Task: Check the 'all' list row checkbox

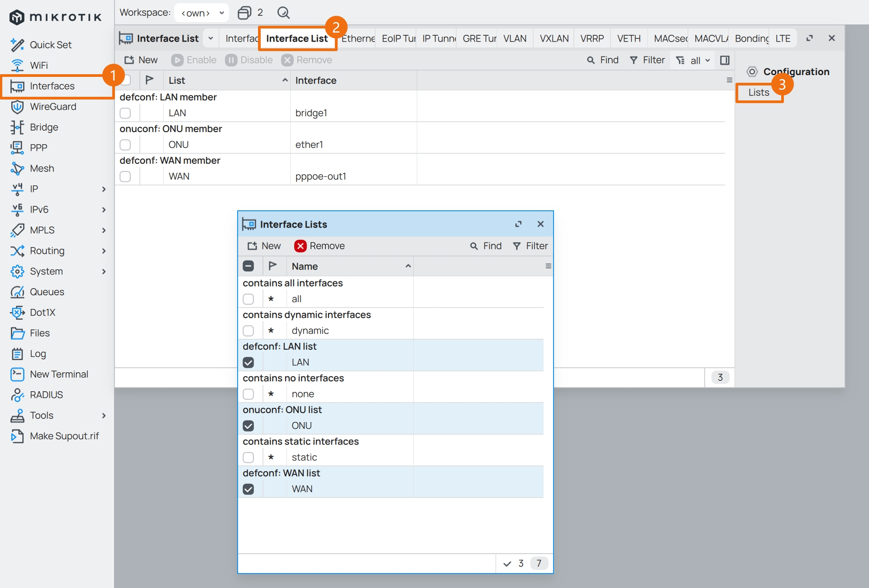Action: (x=248, y=299)
